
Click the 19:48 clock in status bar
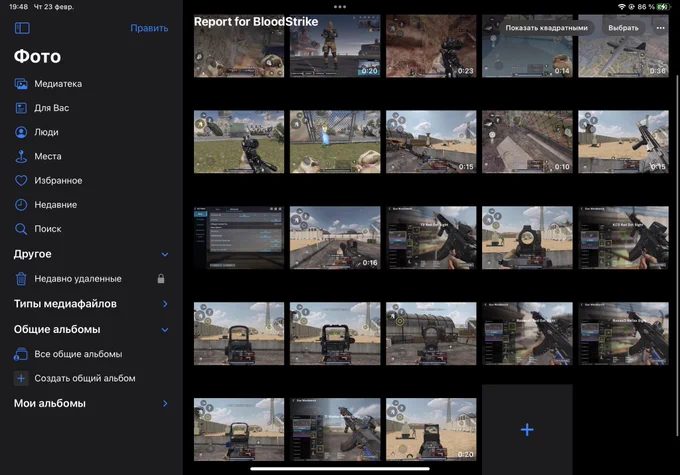pyautogui.click(x=18, y=7)
